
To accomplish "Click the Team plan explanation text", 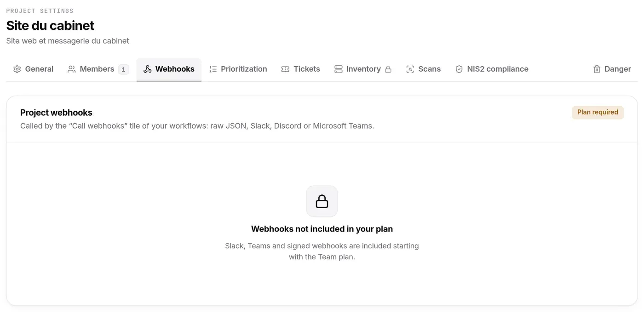I will [322, 251].
